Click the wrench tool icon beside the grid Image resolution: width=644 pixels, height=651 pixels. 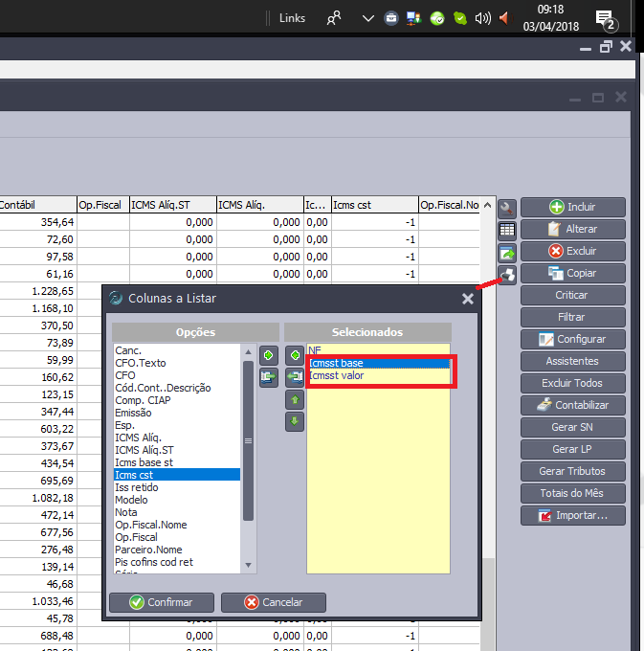pyautogui.click(x=507, y=209)
